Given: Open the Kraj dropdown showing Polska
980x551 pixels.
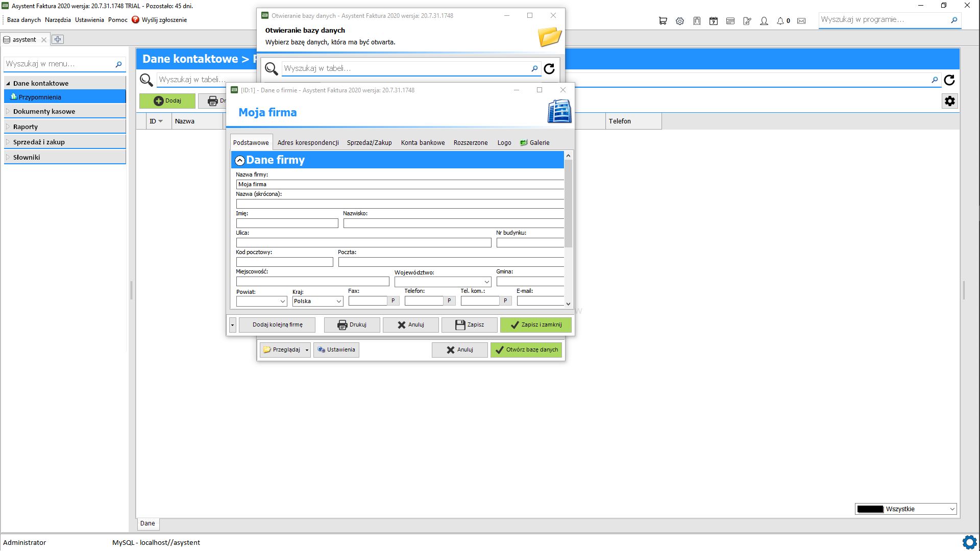Looking at the screenshot, I should click(317, 301).
